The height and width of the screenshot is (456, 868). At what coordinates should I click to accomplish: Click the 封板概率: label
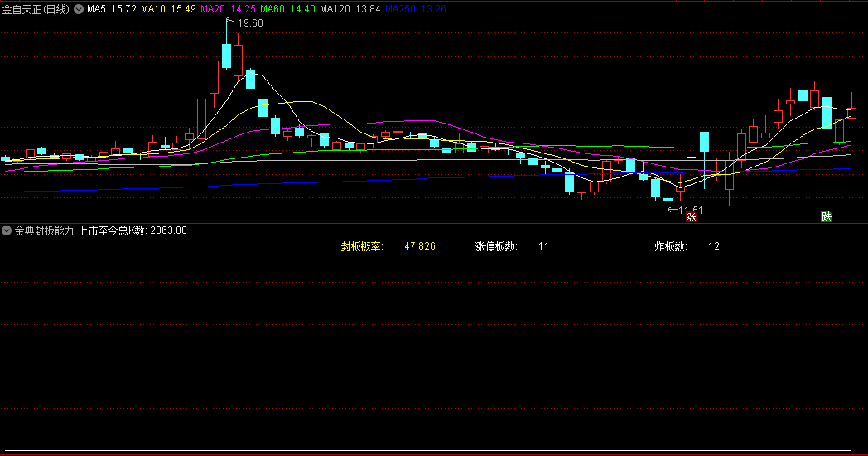pyautogui.click(x=362, y=246)
